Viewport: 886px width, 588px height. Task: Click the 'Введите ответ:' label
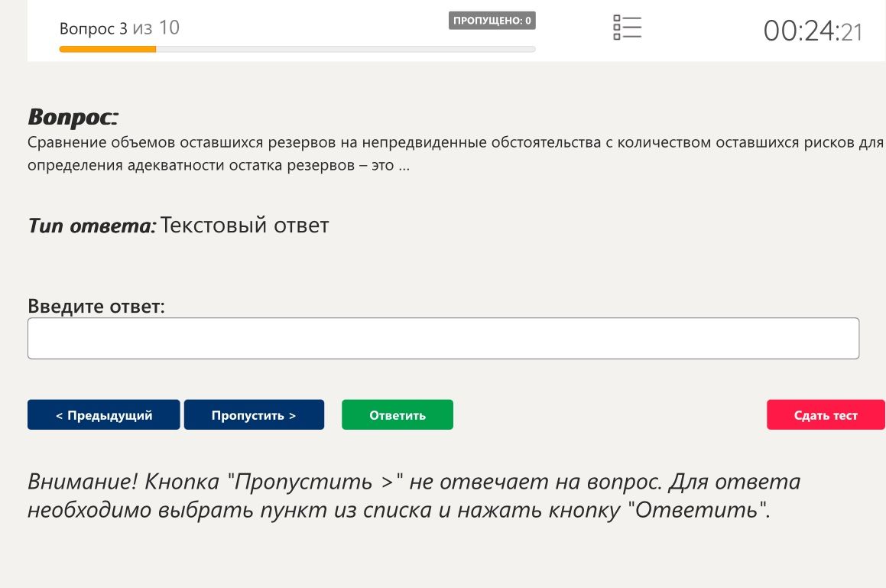[96, 306]
